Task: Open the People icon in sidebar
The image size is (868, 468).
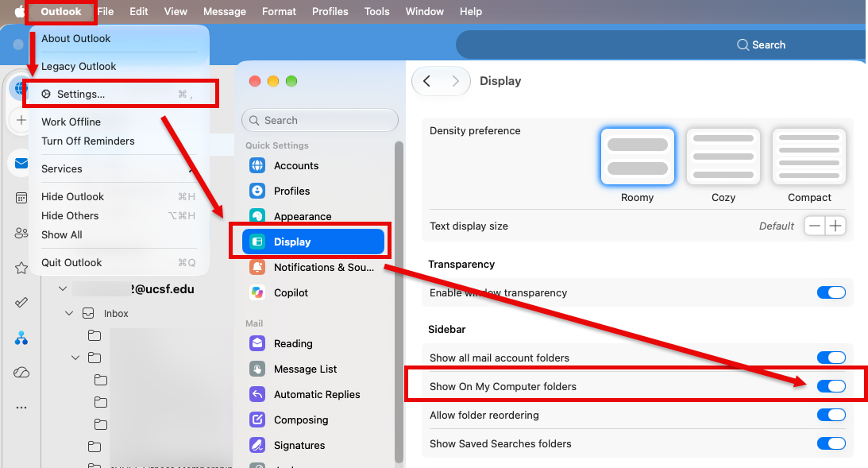Action: point(21,233)
